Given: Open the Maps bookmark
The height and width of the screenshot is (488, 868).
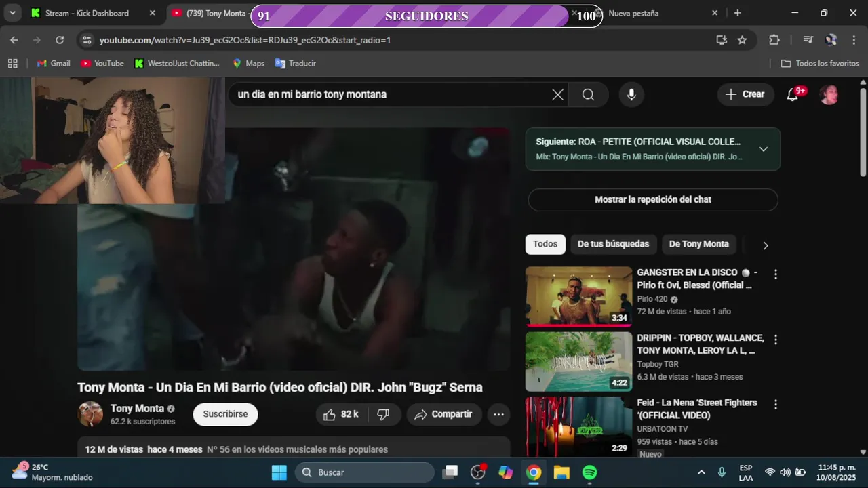Looking at the screenshot, I should tap(248, 63).
